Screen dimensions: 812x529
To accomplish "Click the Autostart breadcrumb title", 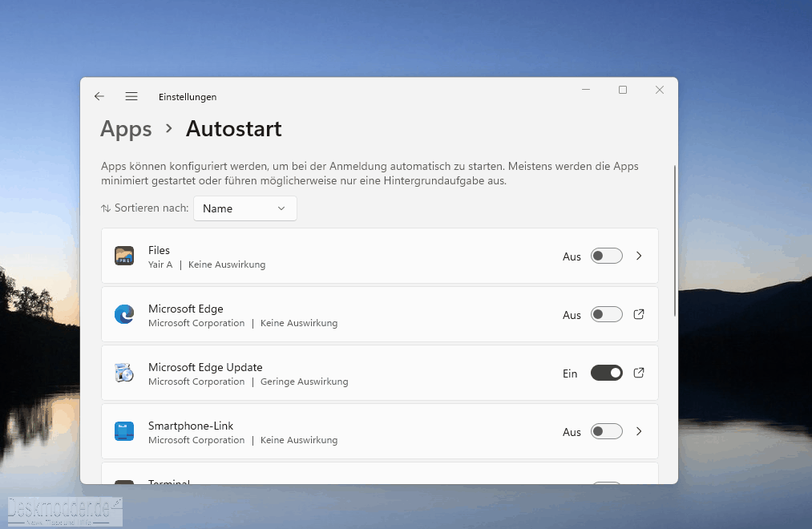I will point(233,129).
